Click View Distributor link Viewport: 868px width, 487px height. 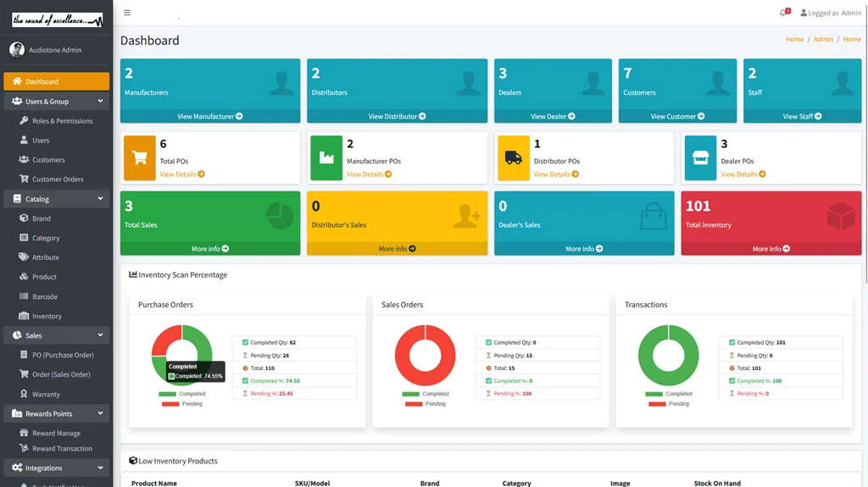point(397,116)
